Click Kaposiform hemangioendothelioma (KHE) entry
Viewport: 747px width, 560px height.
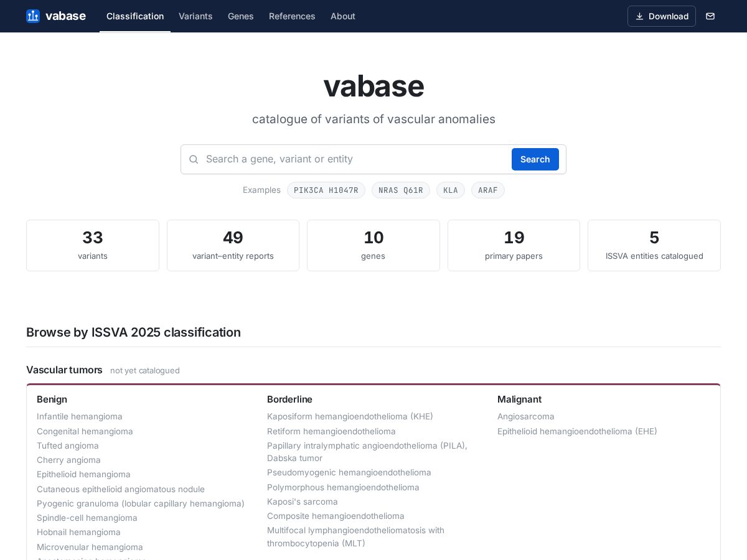[350, 416]
